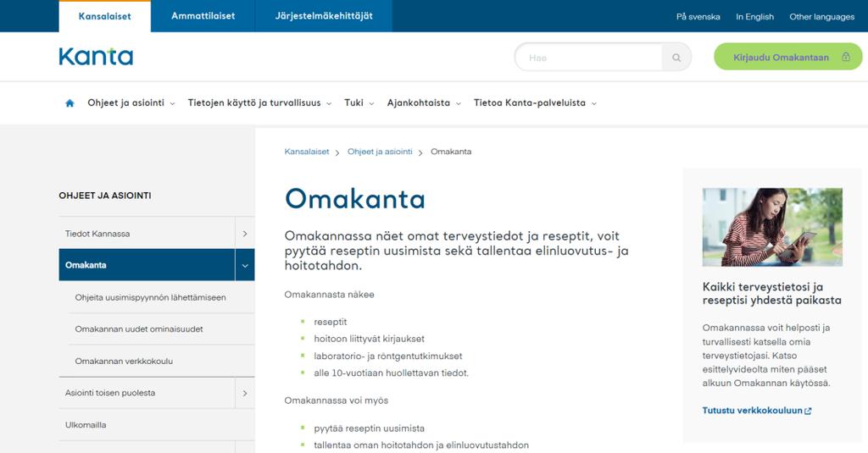Click the Kanta logo
The image size is (868, 453).
(x=96, y=57)
